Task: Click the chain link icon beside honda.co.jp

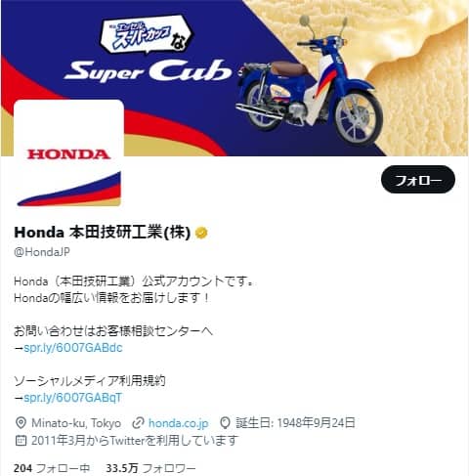Action: [138, 423]
